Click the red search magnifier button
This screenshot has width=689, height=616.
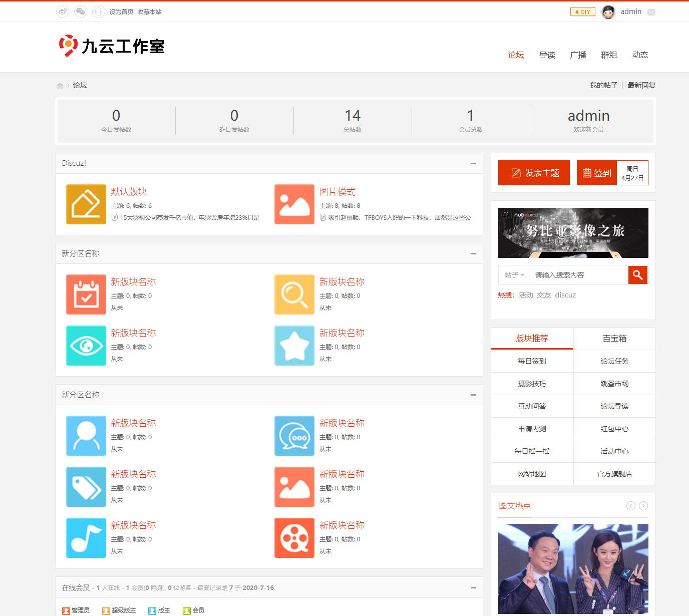637,275
